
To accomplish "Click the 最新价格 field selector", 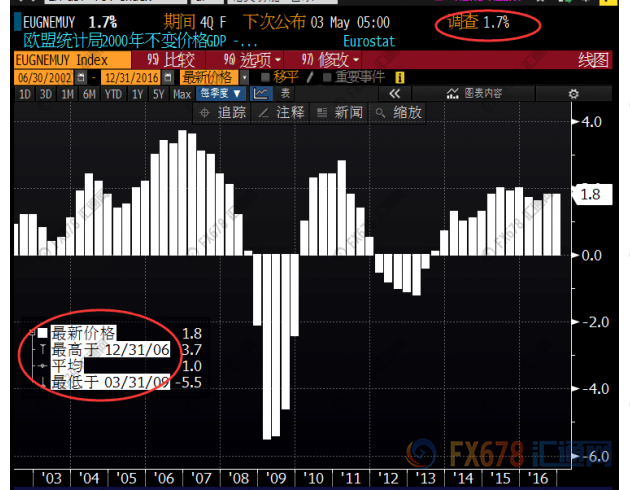I will pyautogui.click(x=209, y=77).
